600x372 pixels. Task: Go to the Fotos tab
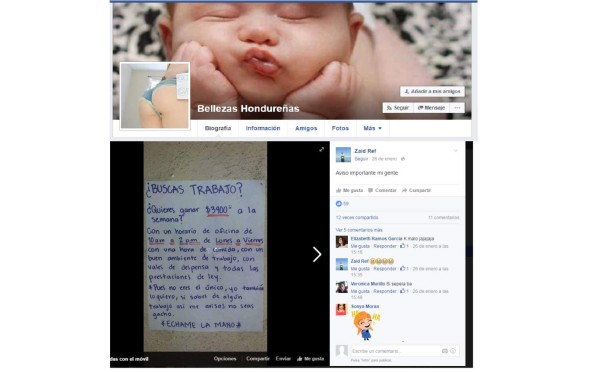point(340,128)
